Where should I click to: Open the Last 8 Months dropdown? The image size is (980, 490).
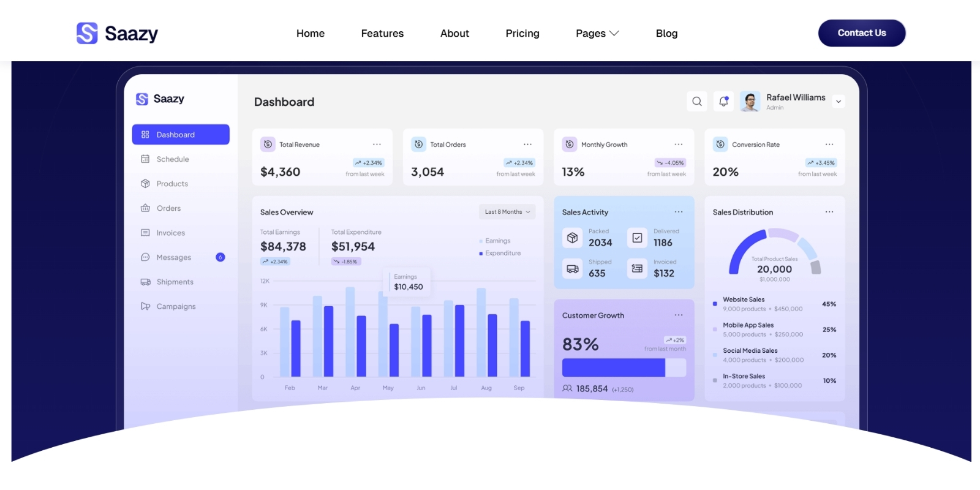pos(507,212)
